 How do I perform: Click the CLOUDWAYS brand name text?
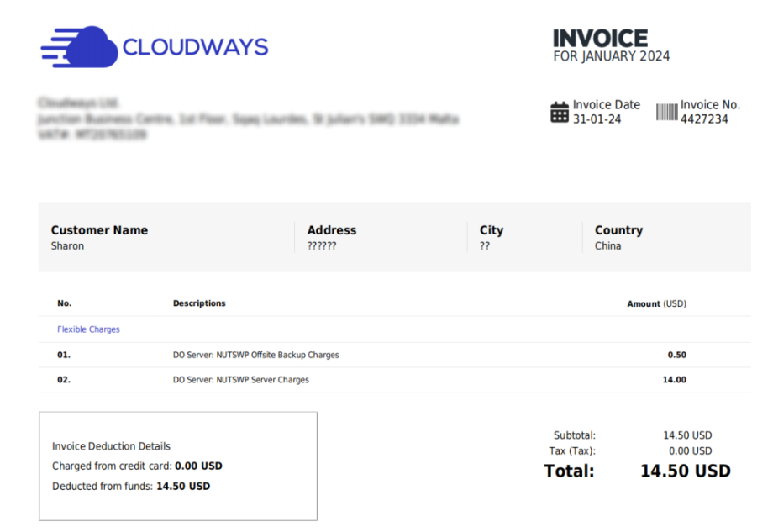195,47
